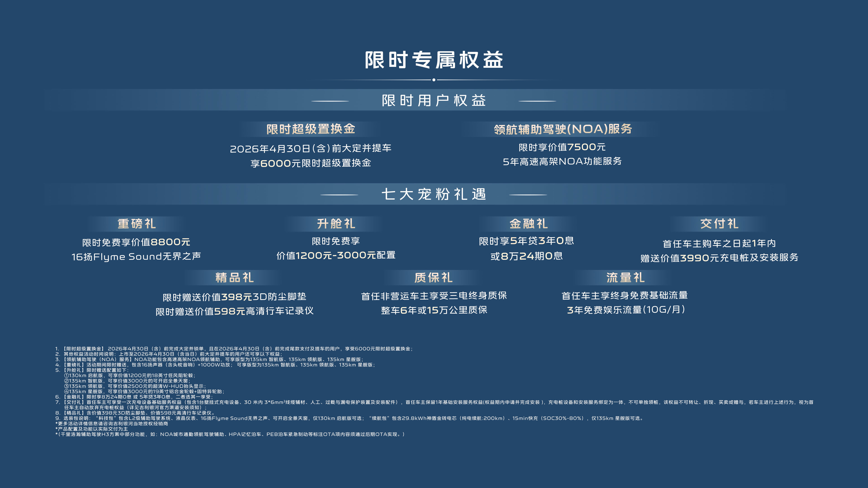
Task: Click the 或8万24期0息 financing line
Action: (526, 256)
